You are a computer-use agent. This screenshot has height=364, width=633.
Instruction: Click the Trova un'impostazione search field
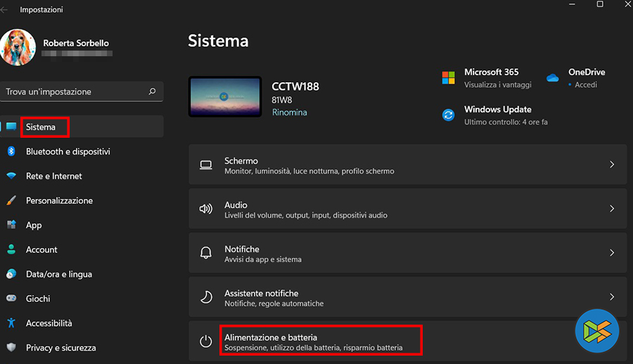74,92
